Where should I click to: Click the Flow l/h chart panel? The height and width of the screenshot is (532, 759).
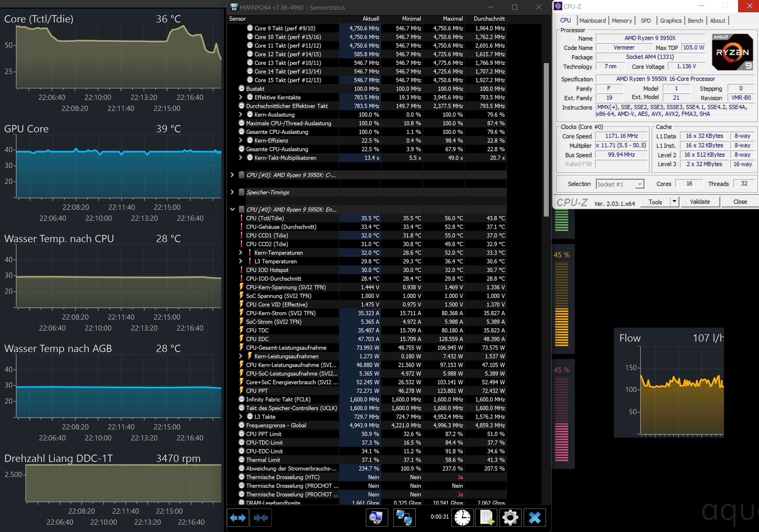[669, 383]
